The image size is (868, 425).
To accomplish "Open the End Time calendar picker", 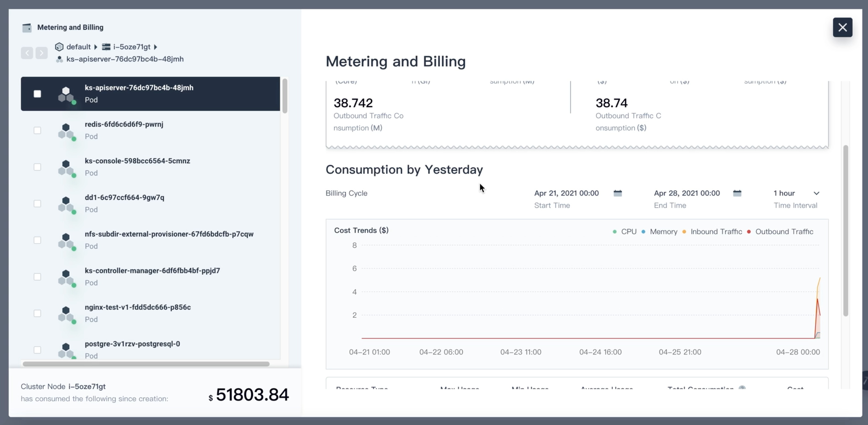I will [737, 193].
